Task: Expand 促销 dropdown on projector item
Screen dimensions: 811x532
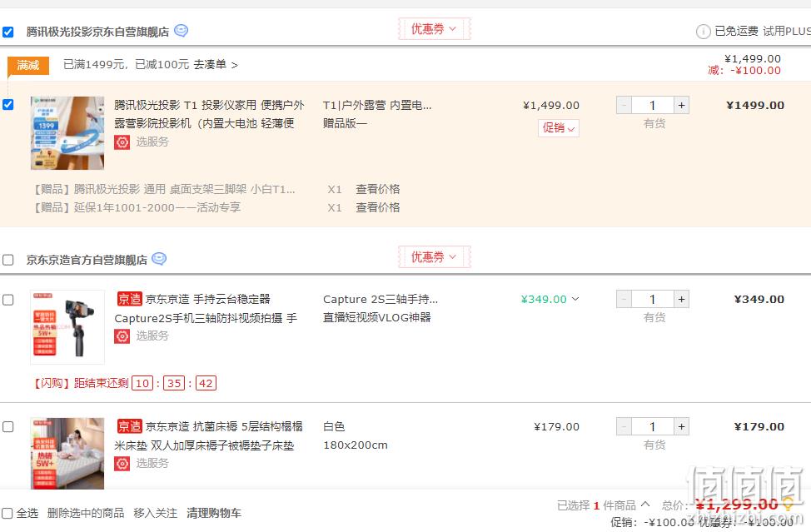Action: [x=559, y=127]
